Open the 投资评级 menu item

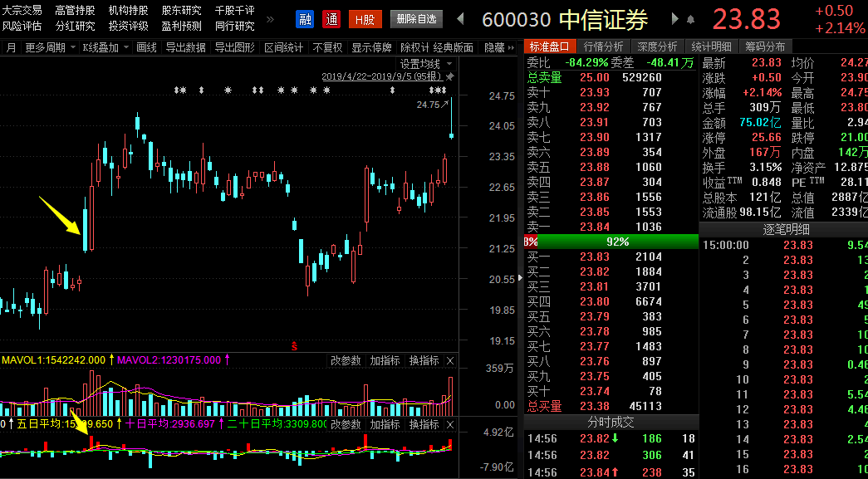pos(128,26)
